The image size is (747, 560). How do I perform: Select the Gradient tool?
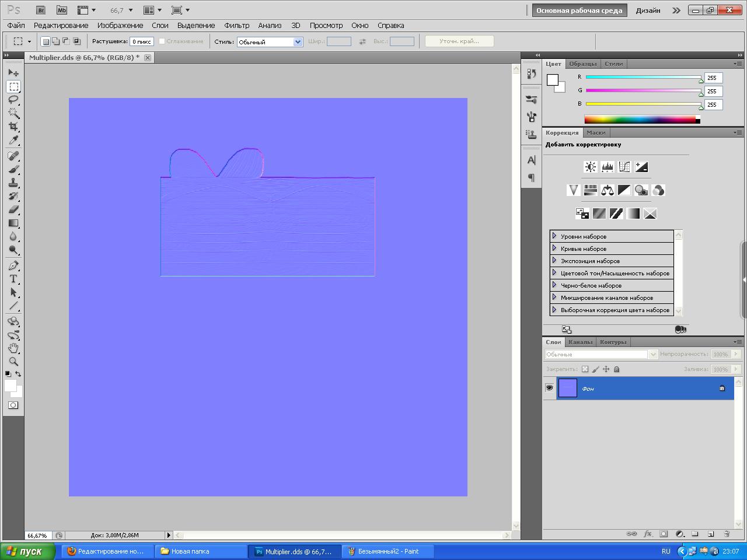click(13, 223)
